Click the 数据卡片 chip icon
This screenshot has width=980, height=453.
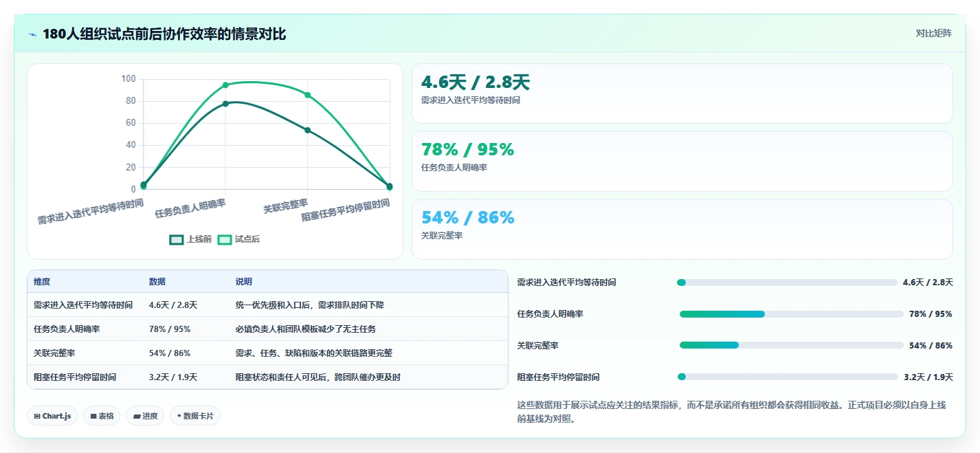click(x=179, y=416)
